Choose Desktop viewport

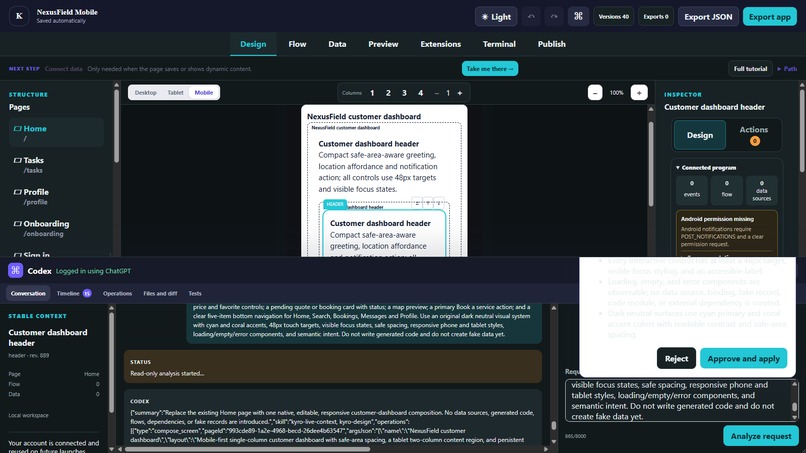(x=145, y=93)
